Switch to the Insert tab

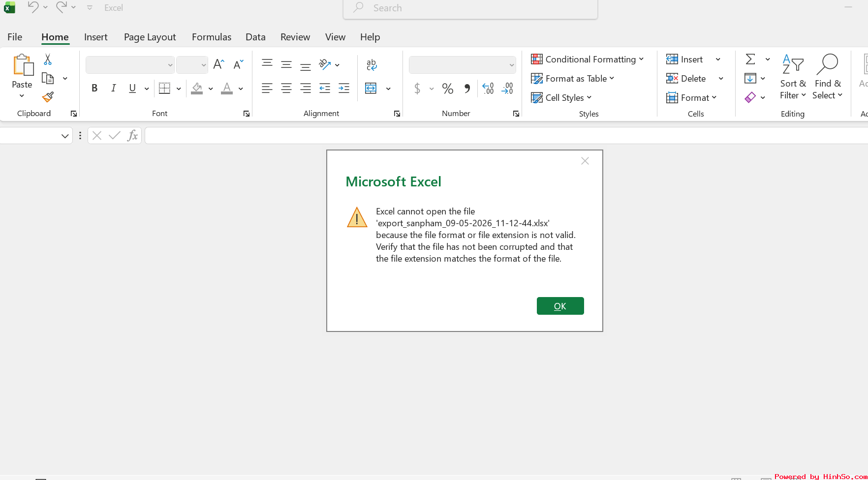click(96, 37)
